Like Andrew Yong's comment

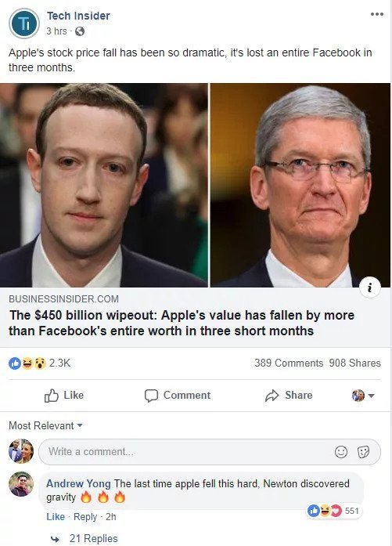[x=56, y=517]
